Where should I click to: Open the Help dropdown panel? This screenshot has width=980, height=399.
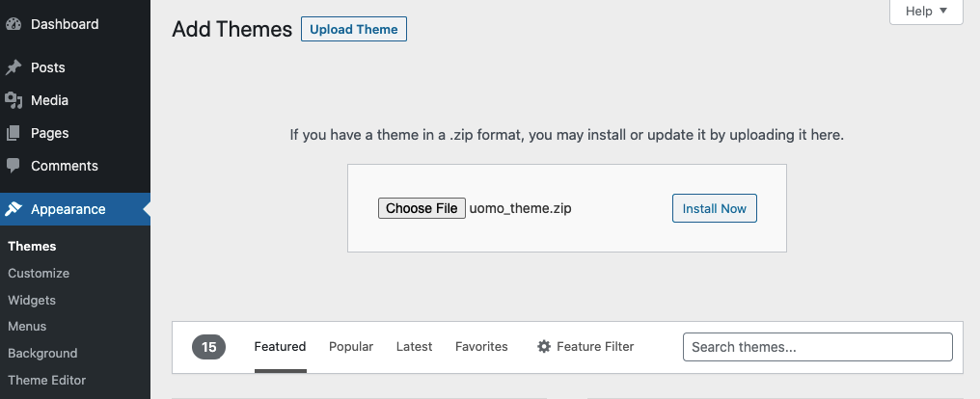click(926, 12)
